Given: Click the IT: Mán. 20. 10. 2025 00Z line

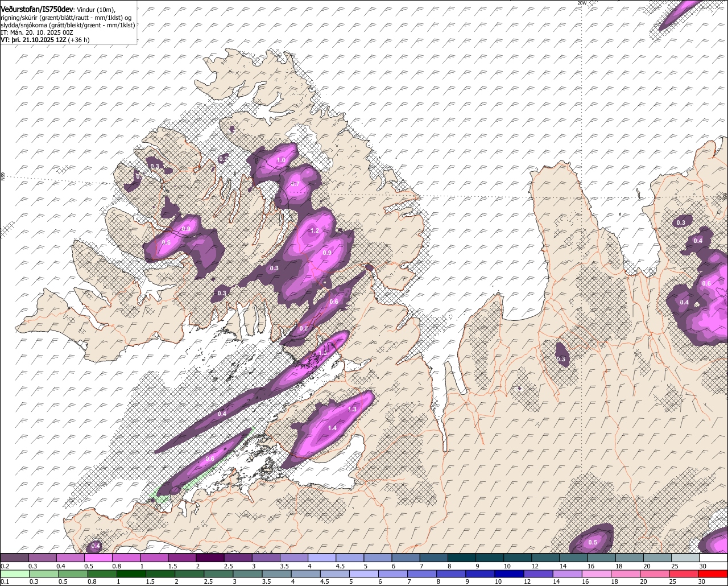Looking at the screenshot, I should point(37,32).
